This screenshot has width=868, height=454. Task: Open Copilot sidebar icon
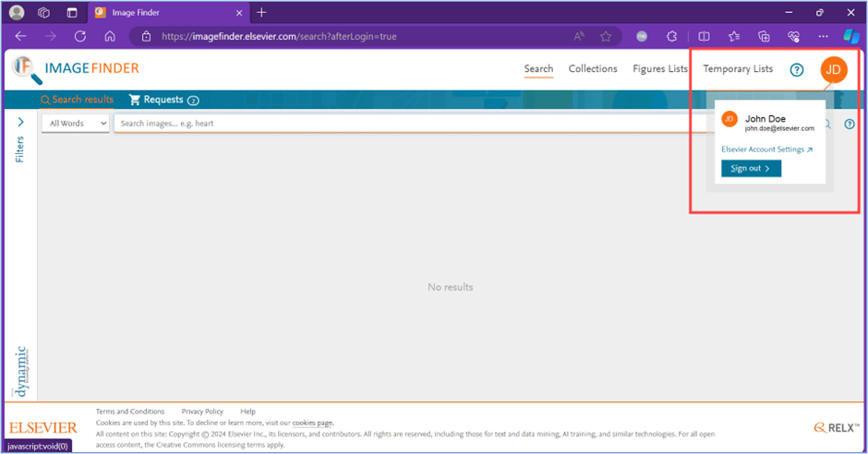click(x=850, y=37)
